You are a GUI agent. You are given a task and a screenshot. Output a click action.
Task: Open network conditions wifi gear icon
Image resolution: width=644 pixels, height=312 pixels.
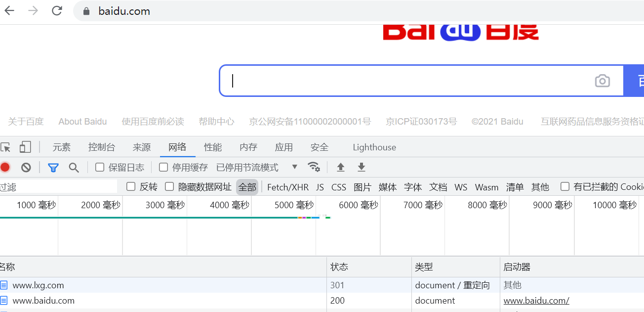pyautogui.click(x=314, y=167)
